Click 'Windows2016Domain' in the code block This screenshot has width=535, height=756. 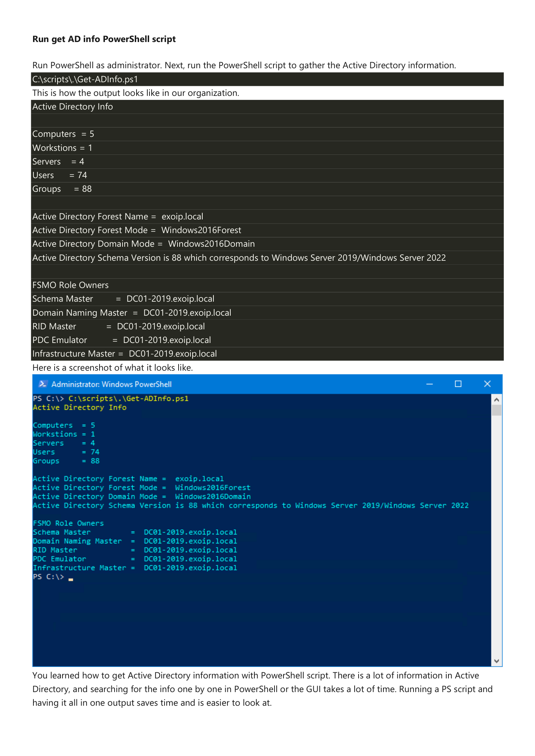212,244
